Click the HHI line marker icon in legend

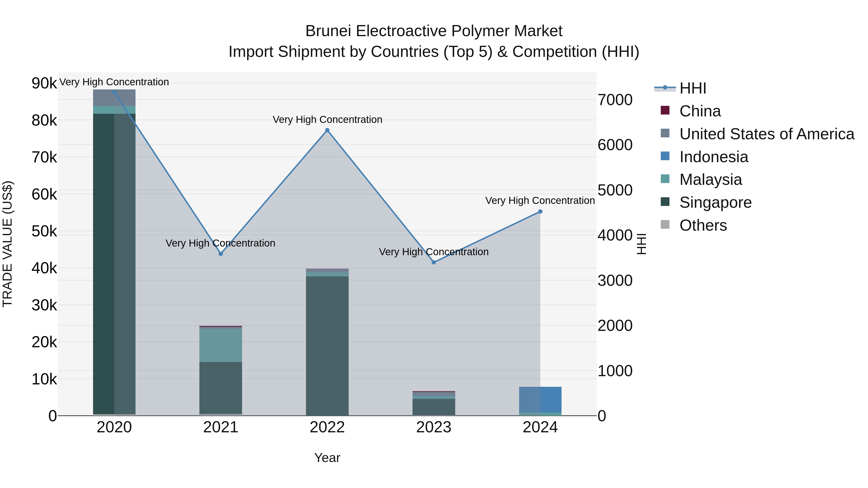(665, 88)
